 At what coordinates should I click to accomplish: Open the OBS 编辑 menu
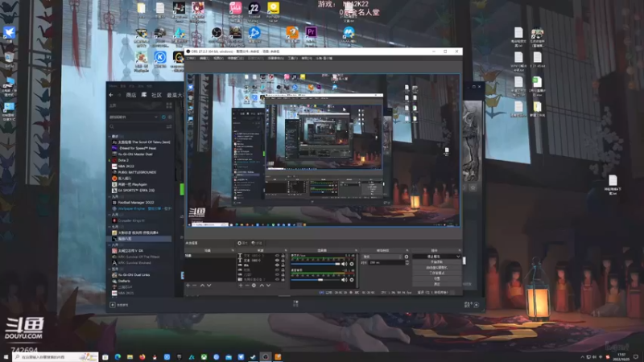(x=204, y=58)
